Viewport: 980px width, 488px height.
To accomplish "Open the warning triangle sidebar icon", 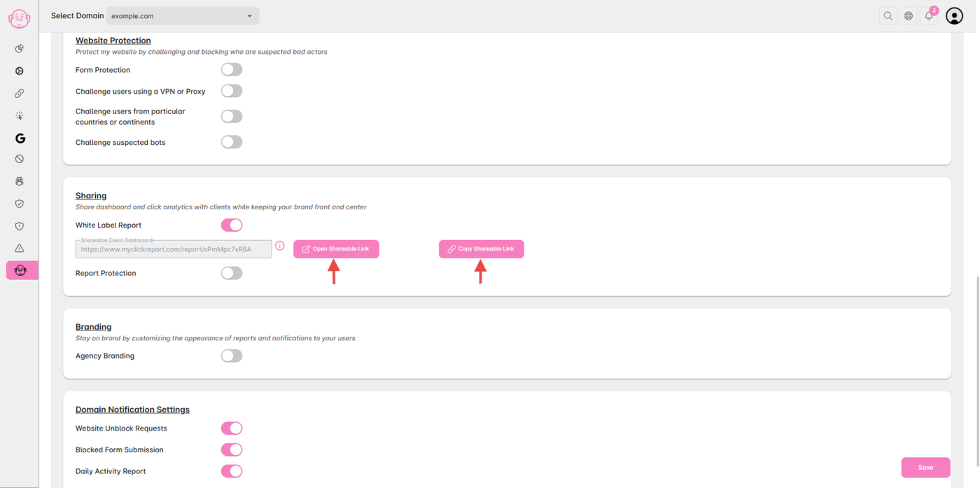I will pyautogui.click(x=20, y=248).
